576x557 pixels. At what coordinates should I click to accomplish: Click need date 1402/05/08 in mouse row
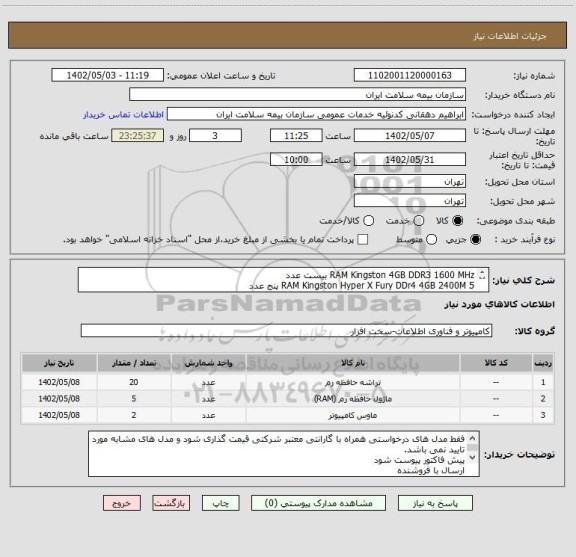point(59,415)
